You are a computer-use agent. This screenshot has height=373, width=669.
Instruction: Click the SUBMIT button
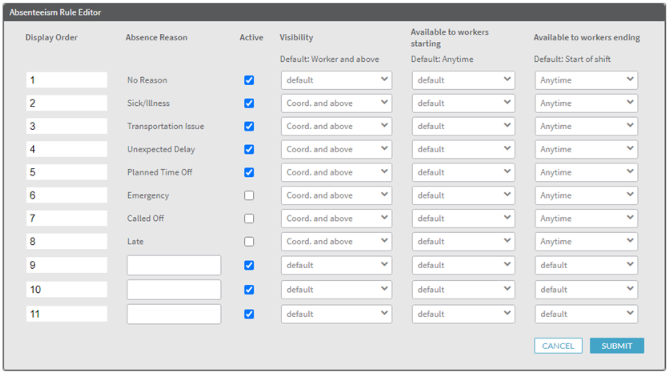click(x=617, y=346)
